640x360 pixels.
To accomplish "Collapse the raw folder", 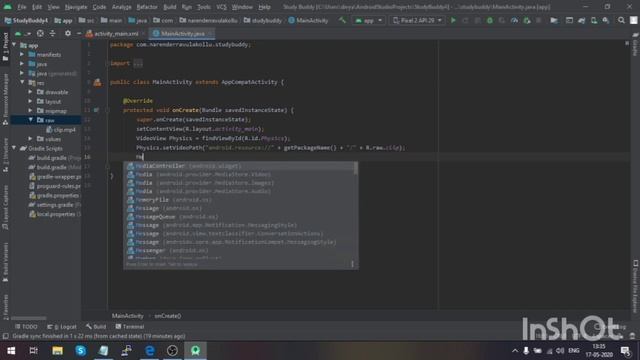I will click(31, 120).
